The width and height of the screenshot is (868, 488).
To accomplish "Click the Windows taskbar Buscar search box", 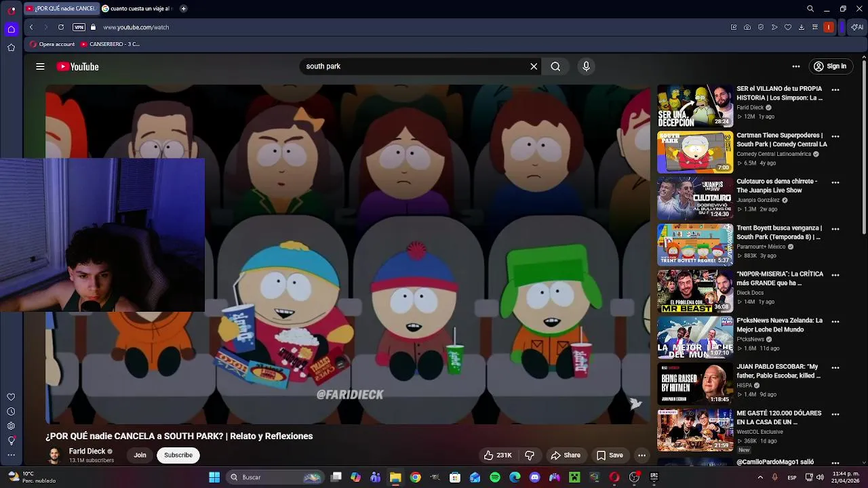I will tap(275, 477).
